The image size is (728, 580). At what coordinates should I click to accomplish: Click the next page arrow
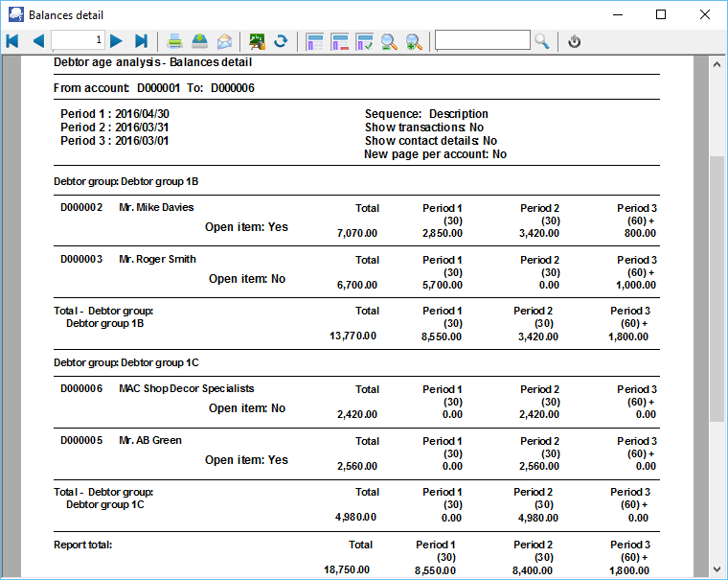(116, 41)
